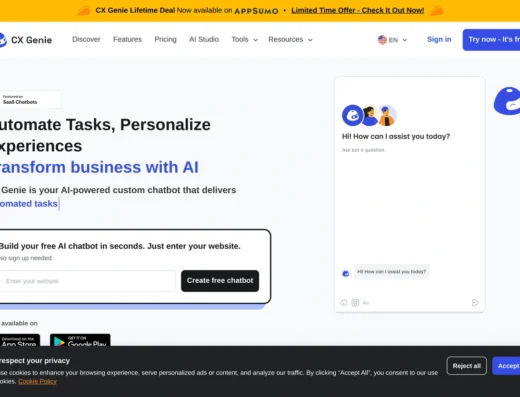Expand the Tools dropdown

pyautogui.click(x=245, y=40)
